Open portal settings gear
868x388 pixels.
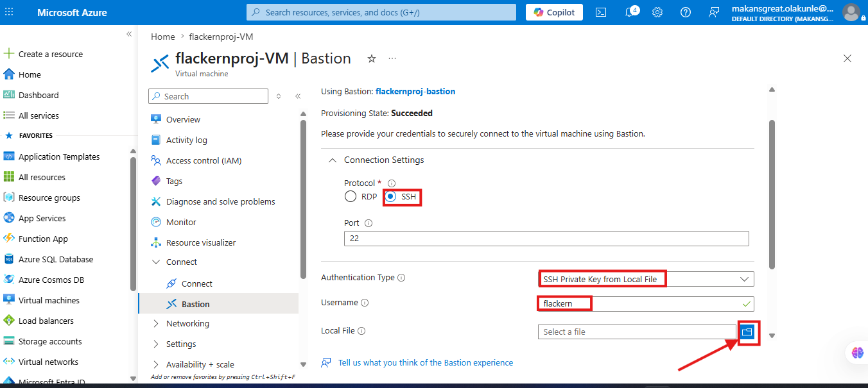click(x=657, y=12)
